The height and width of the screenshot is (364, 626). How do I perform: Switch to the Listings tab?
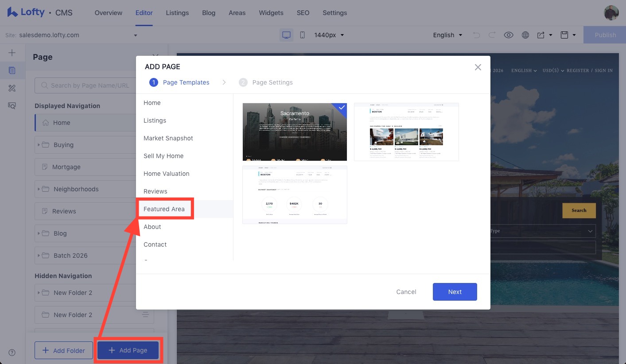pos(177,13)
